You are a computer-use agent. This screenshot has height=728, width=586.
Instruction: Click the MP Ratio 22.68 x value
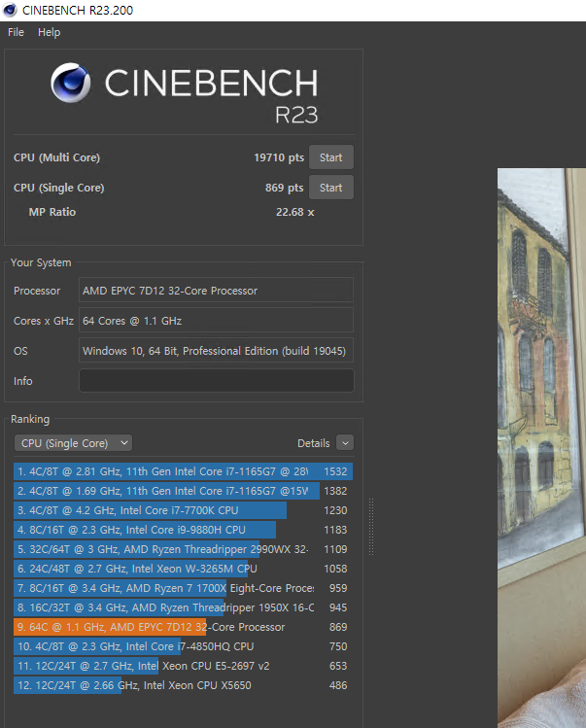tap(294, 212)
